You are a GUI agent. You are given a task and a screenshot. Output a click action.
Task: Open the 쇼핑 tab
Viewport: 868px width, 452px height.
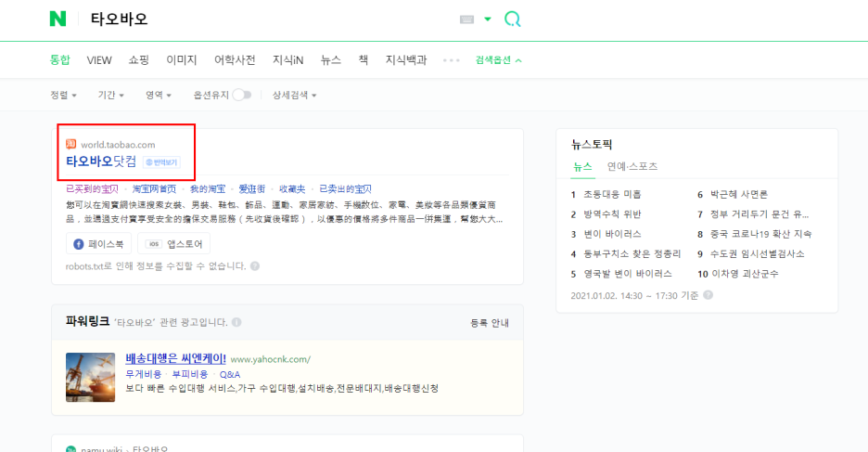[138, 59]
